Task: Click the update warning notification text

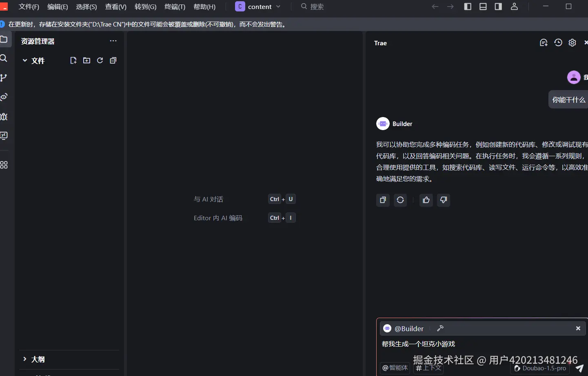Action: coord(148,24)
